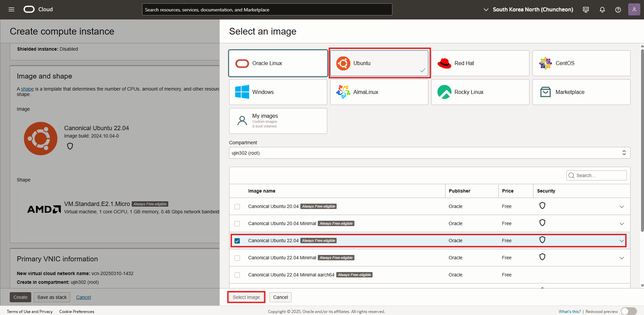Open the Compartment dropdown ujin302 (root)
644x315 pixels.
click(430, 153)
